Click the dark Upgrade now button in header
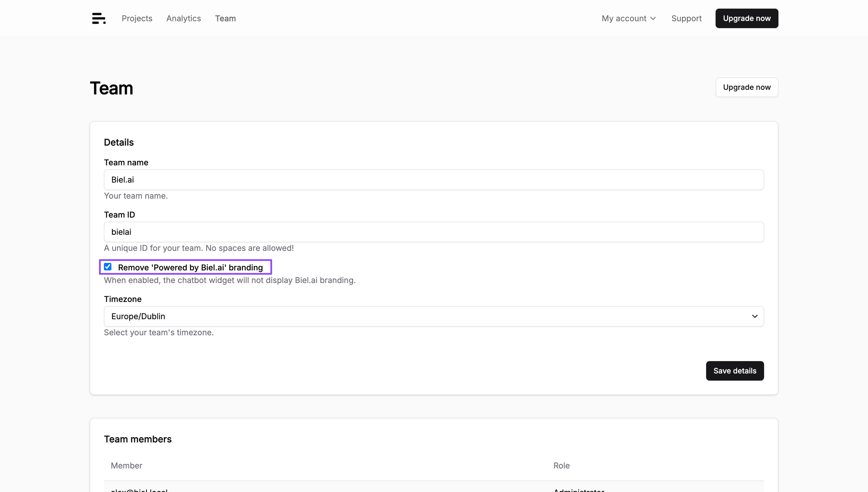Viewport: 868px width, 492px height. tap(747, 18)
